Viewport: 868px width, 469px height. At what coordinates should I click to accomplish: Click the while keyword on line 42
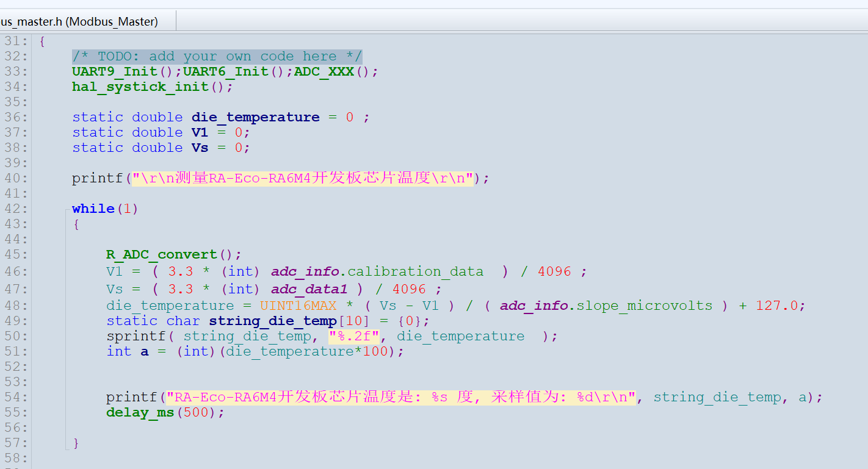point(93,209)
